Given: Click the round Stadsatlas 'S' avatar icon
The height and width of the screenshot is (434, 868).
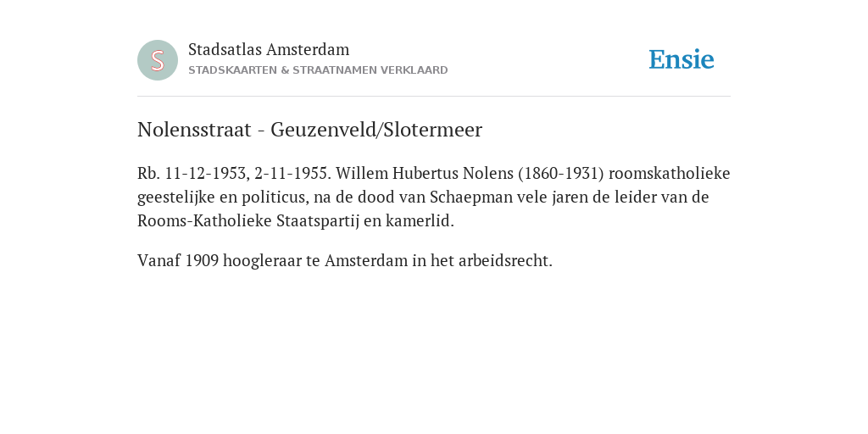Looking at the screenshot, I should click(157, 60).
